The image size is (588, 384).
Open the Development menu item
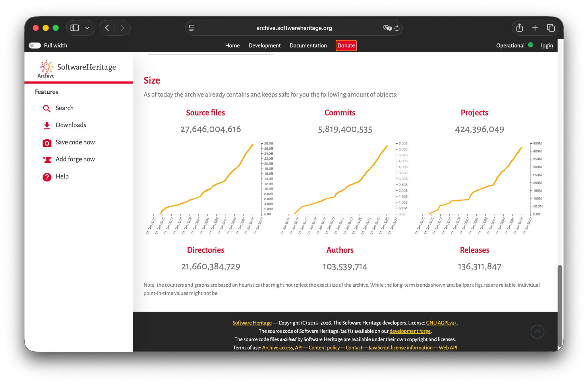(x=264, y=45)
